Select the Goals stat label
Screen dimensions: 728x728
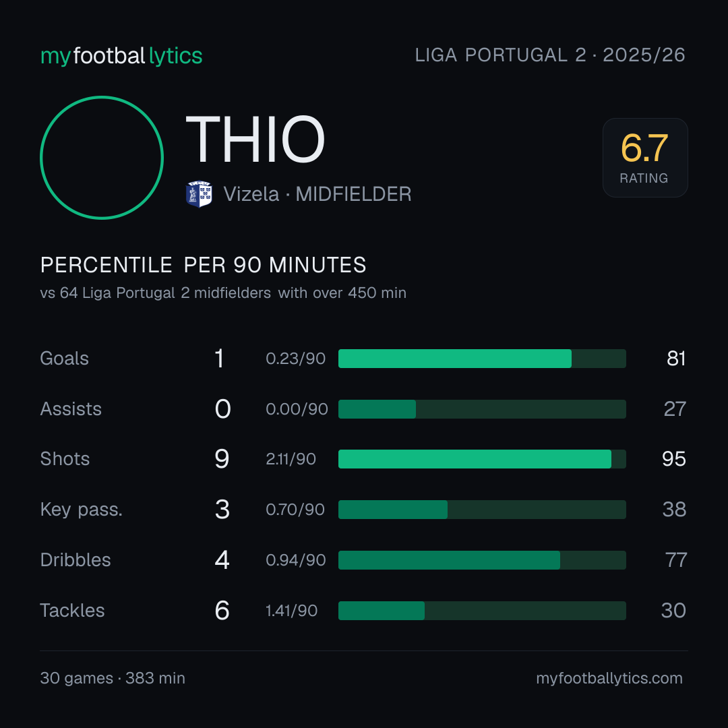coord(65,359)
